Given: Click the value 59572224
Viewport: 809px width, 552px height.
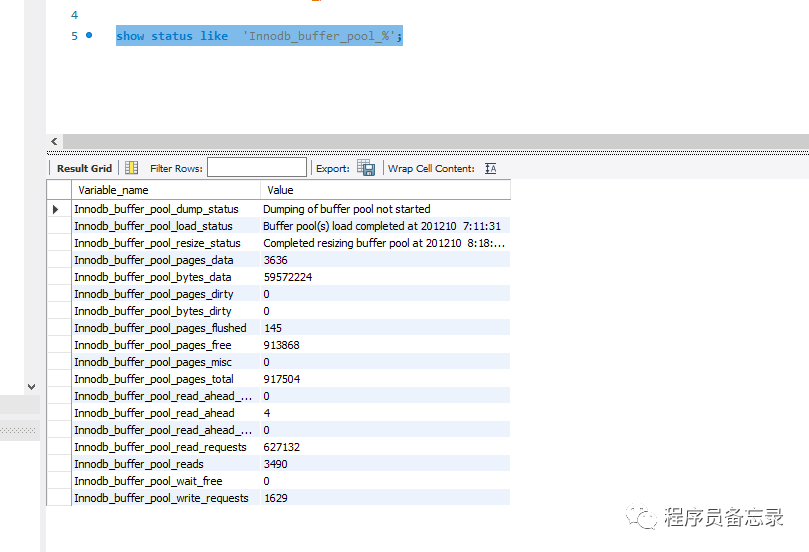Looking at the screenshot, I should tap(288, 277).
